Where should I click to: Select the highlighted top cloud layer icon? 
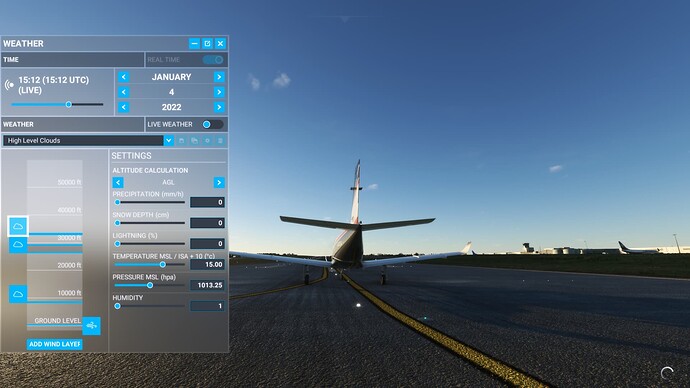18,226
